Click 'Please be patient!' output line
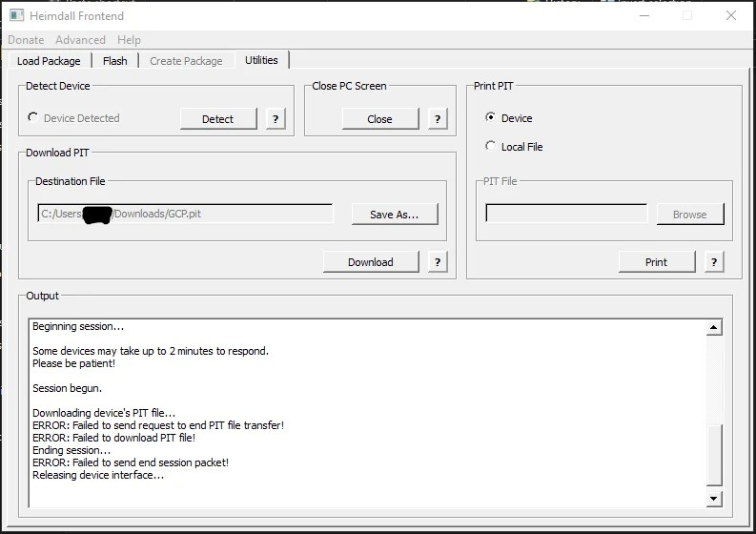756x534 pixels. click(73, 363)
